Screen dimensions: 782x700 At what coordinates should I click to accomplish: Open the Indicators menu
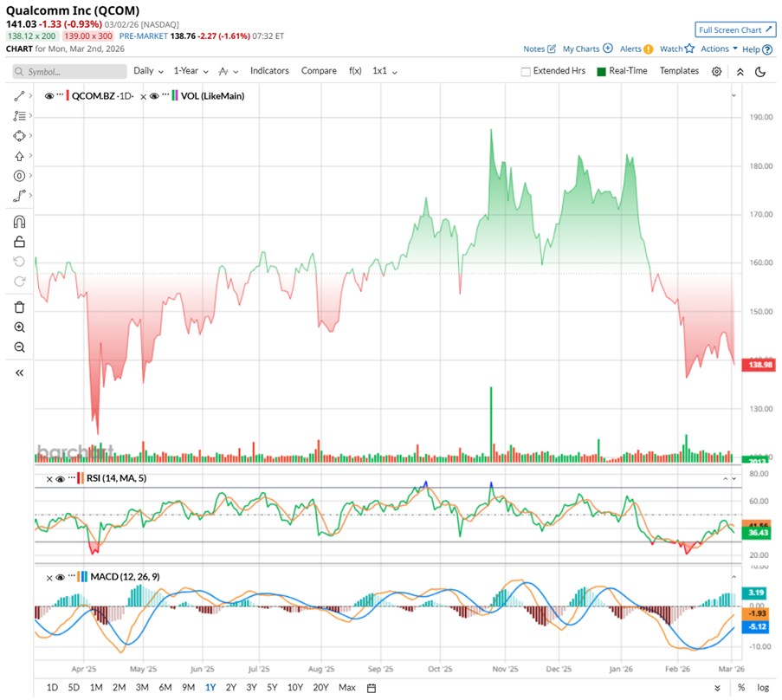pyautogui.click(x=269, y=71)
